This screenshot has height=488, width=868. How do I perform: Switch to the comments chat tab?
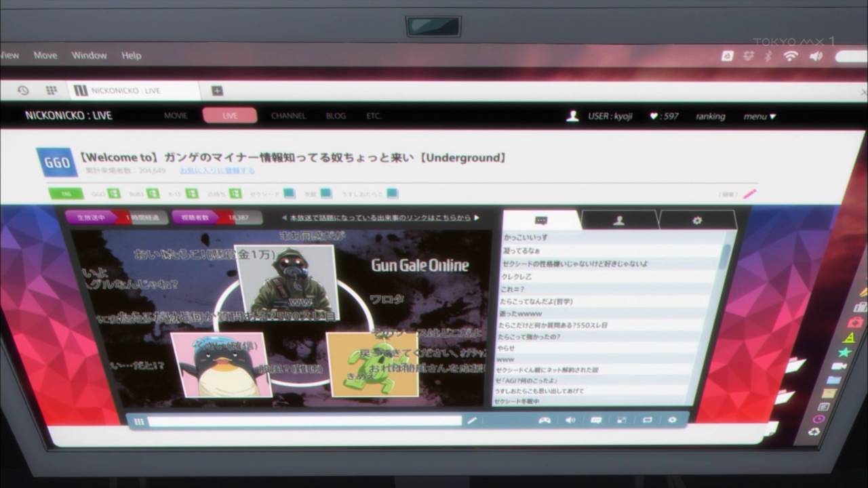click(x=541, y=220)
